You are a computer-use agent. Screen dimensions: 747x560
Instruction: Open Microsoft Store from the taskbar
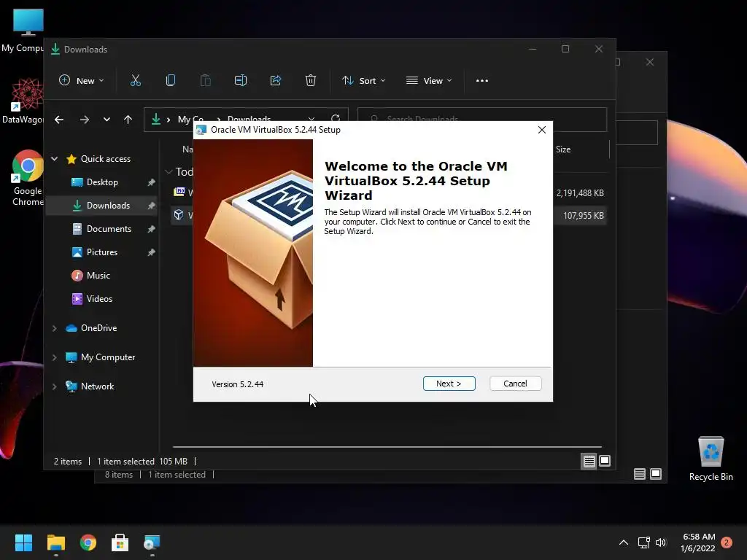[x=120, y=542]
